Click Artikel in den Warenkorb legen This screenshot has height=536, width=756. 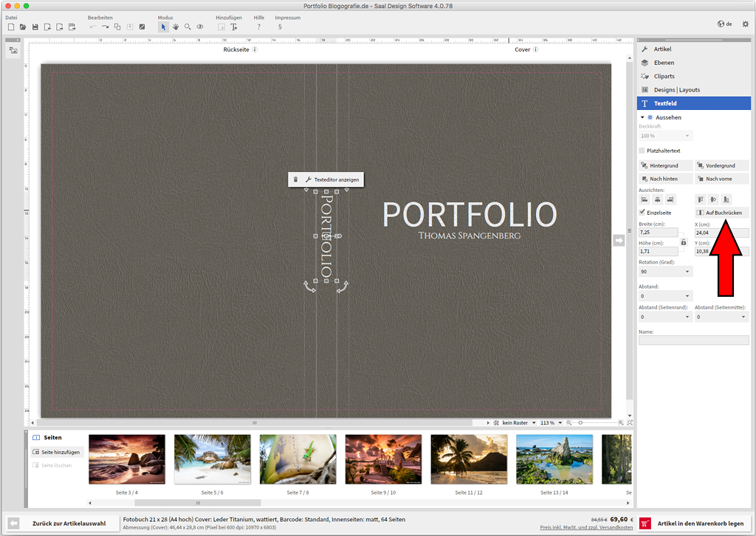tap(695, 523)
